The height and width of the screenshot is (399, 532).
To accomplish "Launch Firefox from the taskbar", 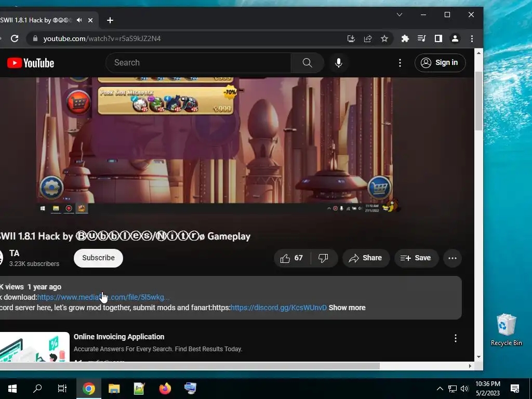I will pyautogui.click(x=165, y=389).
